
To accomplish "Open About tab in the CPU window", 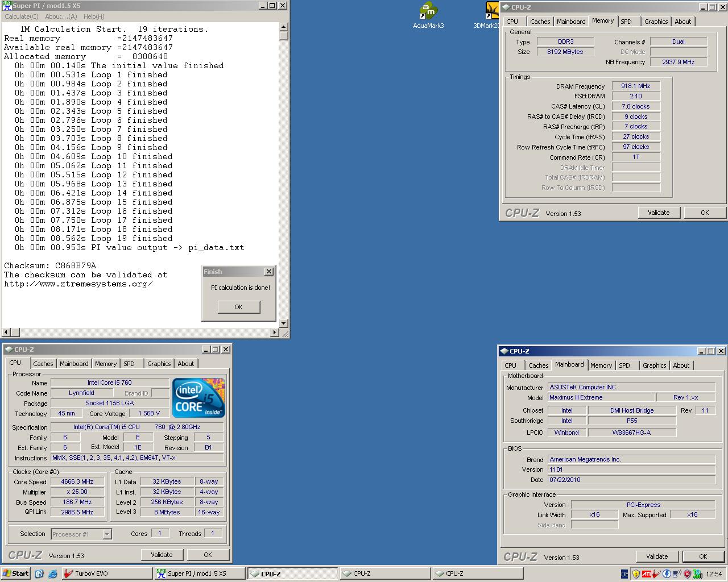I will click(185, 364).
